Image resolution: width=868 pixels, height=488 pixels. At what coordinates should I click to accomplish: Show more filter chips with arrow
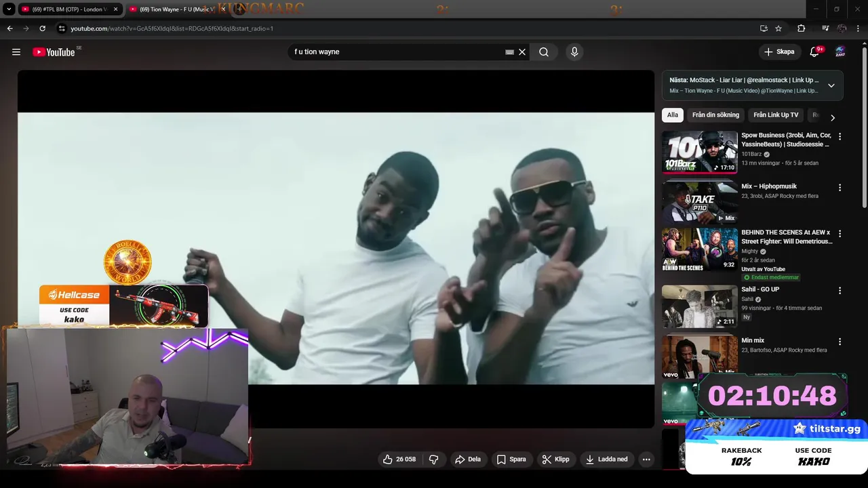click(x=833, y=117)
